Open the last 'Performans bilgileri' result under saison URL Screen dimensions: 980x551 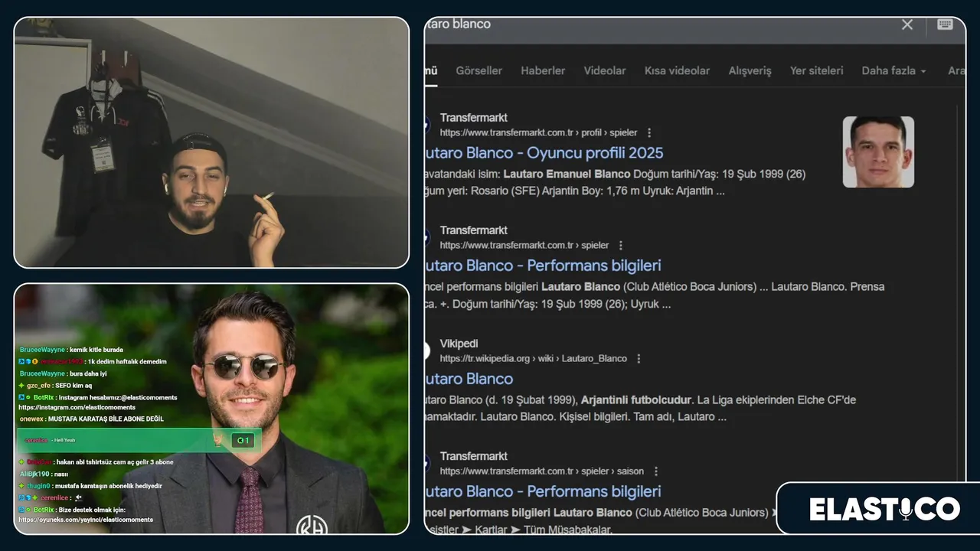pos(543,491)
